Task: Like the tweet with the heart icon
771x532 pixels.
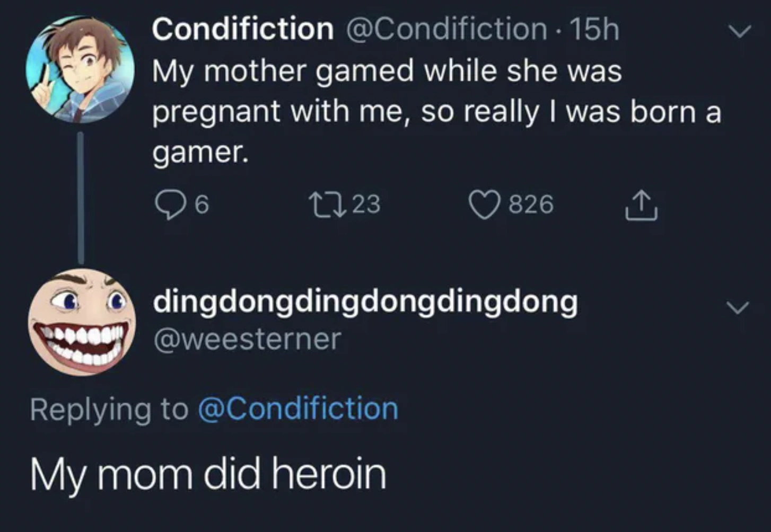Action: click(484, 205)
